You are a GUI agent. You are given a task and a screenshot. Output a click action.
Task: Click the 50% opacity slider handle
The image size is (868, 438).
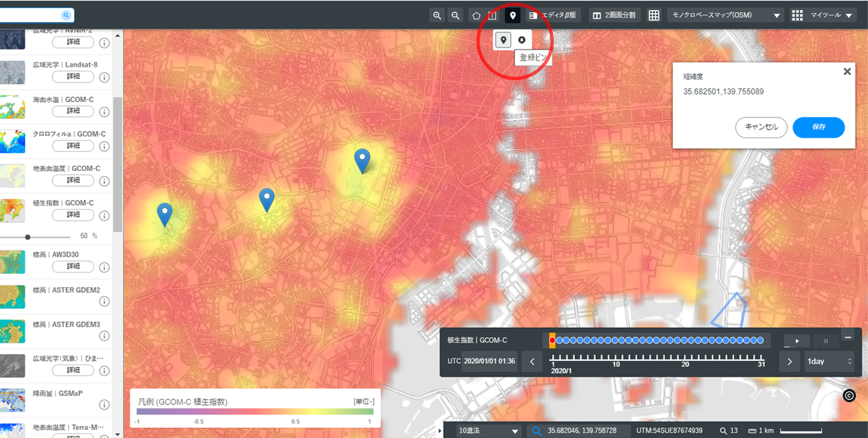(x=28, y=236)
